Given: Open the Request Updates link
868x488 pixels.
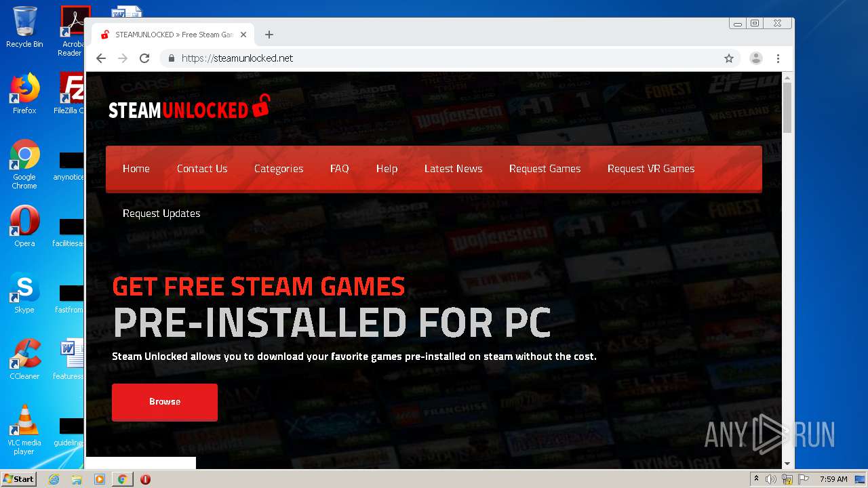Looking at the screenshot, I should [x=161, y=213].
